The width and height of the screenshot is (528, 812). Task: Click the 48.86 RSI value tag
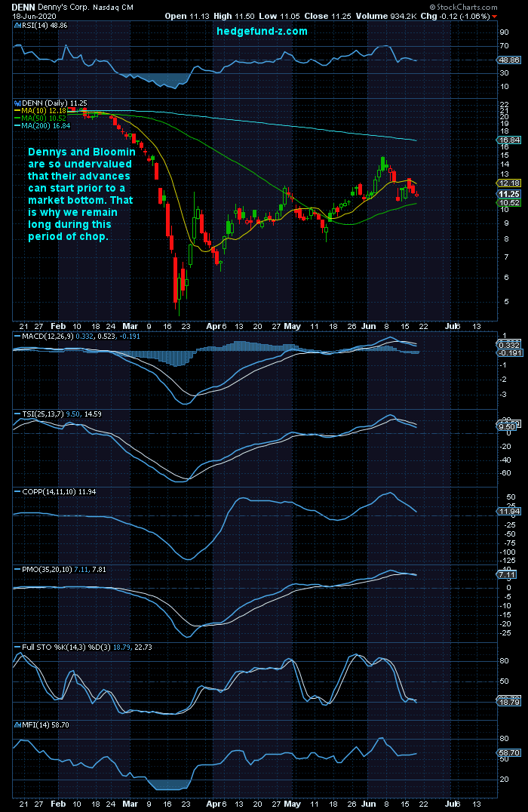tap(508, 60)
